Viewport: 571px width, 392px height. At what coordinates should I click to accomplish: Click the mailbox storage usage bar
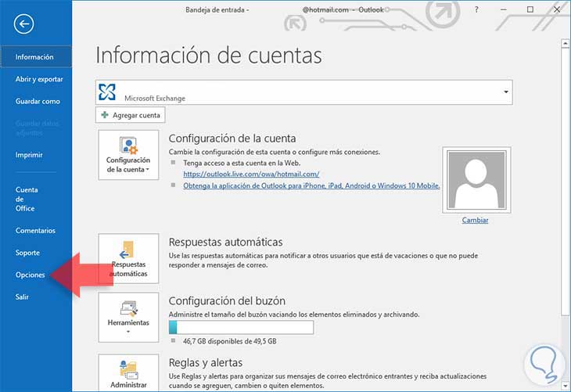tap(241, 327)
